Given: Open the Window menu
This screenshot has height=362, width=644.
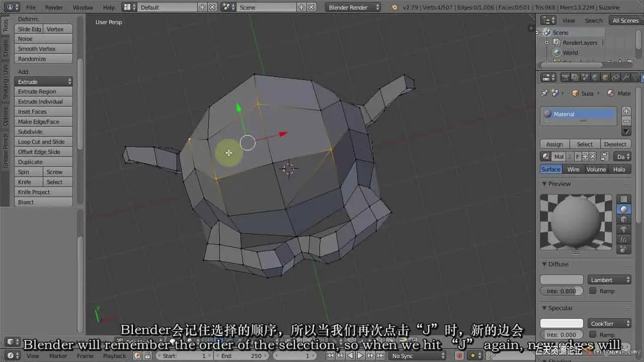Looking at the screenshot, I should (x=83, y=7).
